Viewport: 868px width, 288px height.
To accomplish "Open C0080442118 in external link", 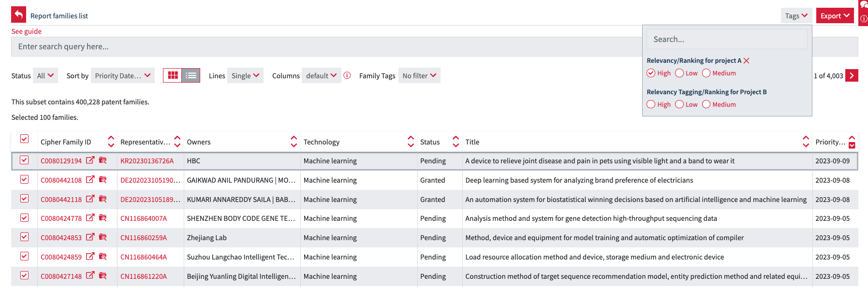I will coord(90,199).
